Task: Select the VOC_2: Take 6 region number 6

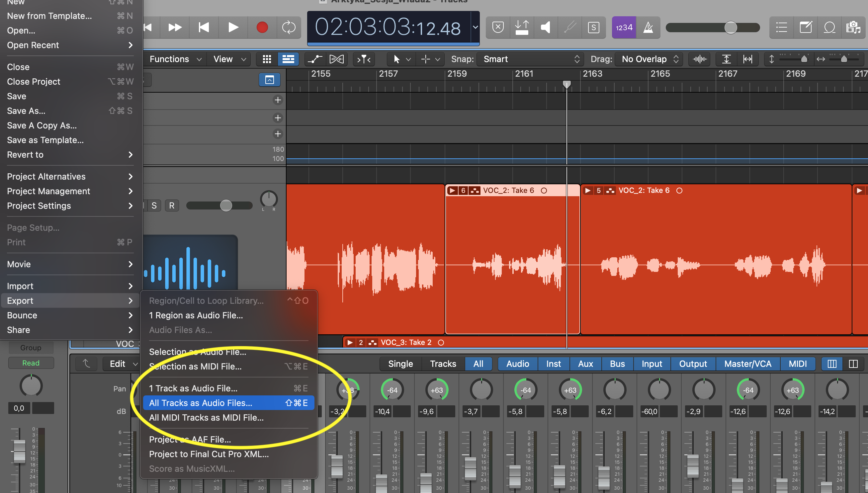Action: click(512, 259)
